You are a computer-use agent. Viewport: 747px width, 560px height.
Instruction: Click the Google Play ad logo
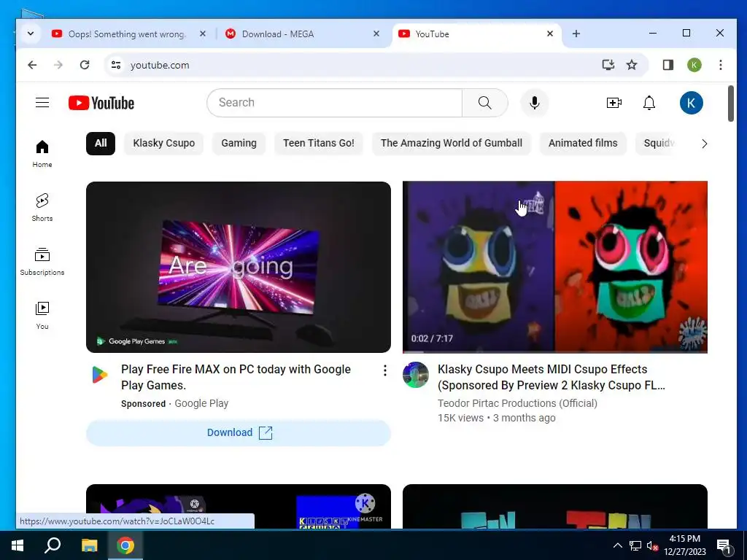(x=99, y=375)
